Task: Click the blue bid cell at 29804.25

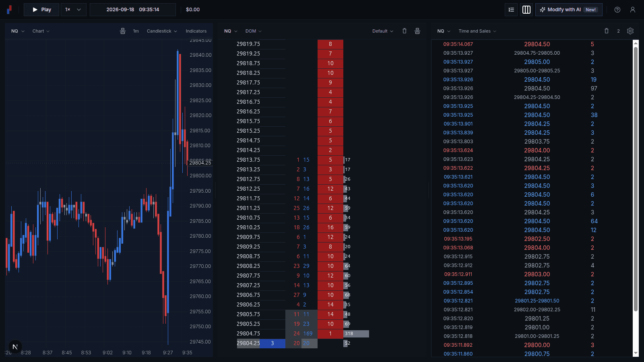Action: coord(272,343)
